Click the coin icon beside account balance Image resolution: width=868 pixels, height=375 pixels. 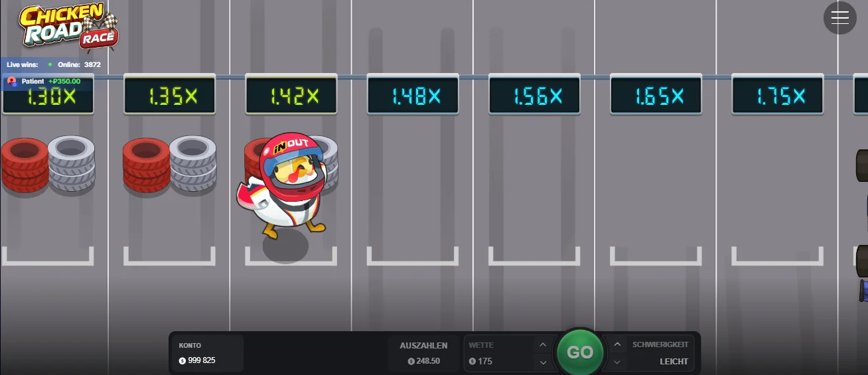(182, 360)
